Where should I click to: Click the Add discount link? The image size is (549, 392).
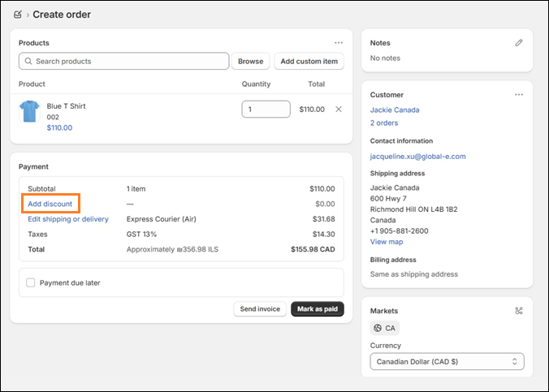tap(50, 204)
